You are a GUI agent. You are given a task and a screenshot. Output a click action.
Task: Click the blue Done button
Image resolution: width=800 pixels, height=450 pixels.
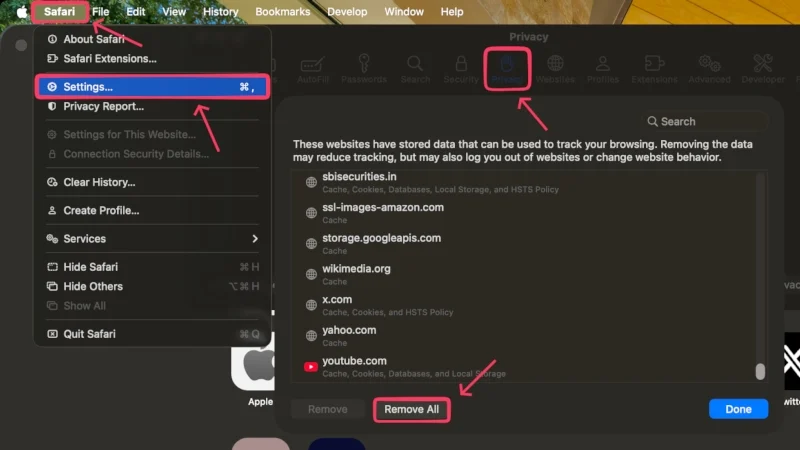738,409
